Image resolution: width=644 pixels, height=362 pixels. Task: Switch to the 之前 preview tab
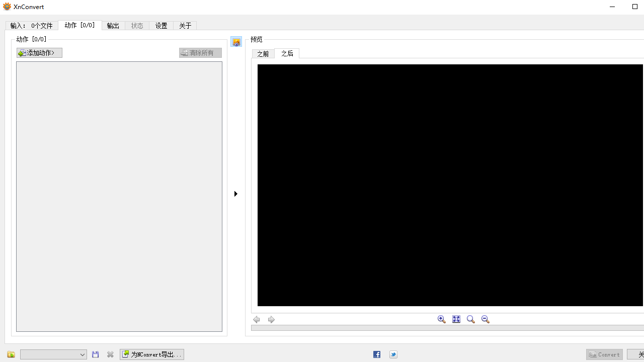point(263,53)
